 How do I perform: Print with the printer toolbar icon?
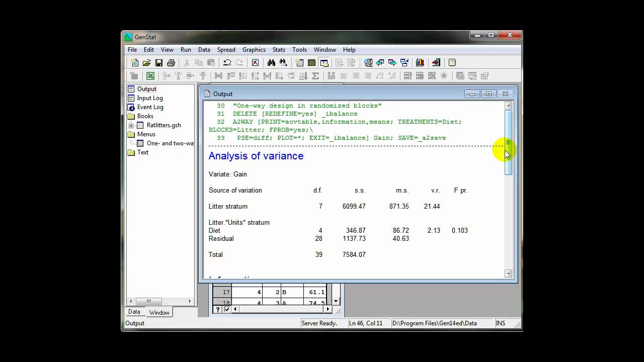[x=171, y=63]
